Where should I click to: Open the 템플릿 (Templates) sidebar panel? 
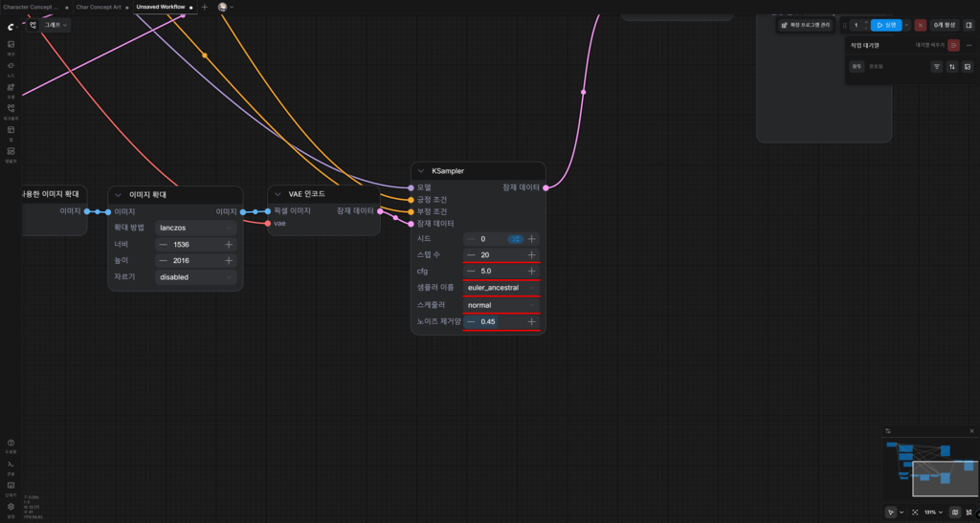[11, 154]
